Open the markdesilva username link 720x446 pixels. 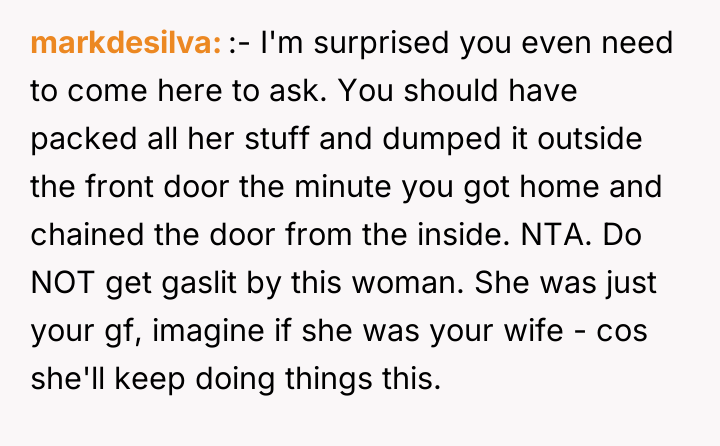(x=126, y=45)
